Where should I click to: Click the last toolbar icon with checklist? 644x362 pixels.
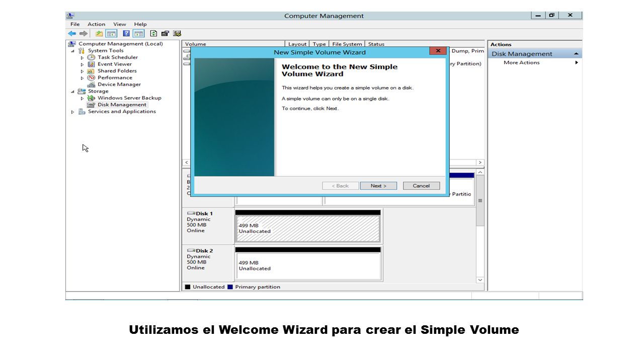(177, 34)
